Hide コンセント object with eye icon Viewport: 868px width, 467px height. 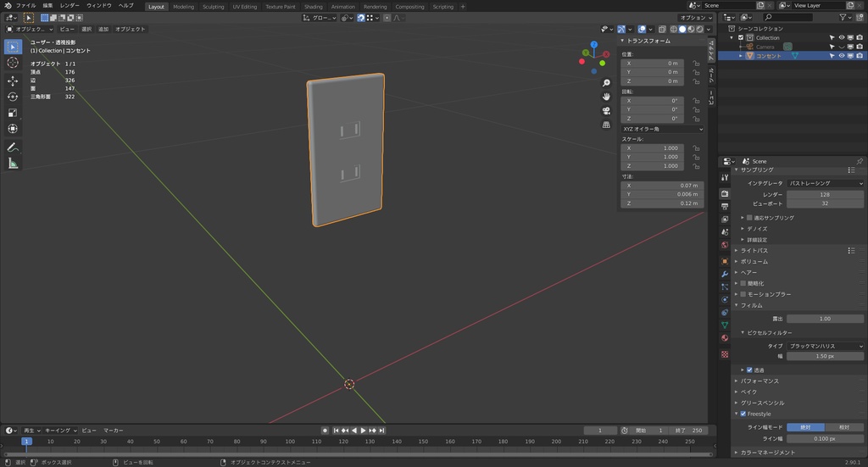[x=842, y=56]
